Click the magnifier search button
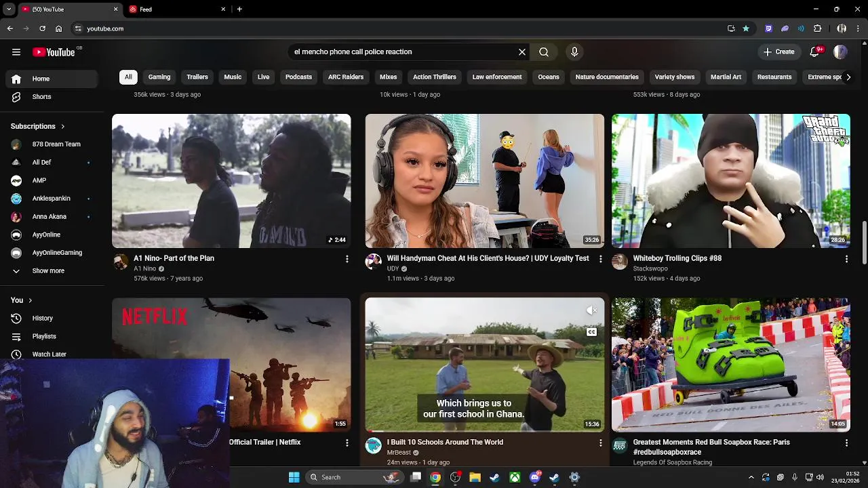Screen dimensions: 868x488 coord(544,52)
